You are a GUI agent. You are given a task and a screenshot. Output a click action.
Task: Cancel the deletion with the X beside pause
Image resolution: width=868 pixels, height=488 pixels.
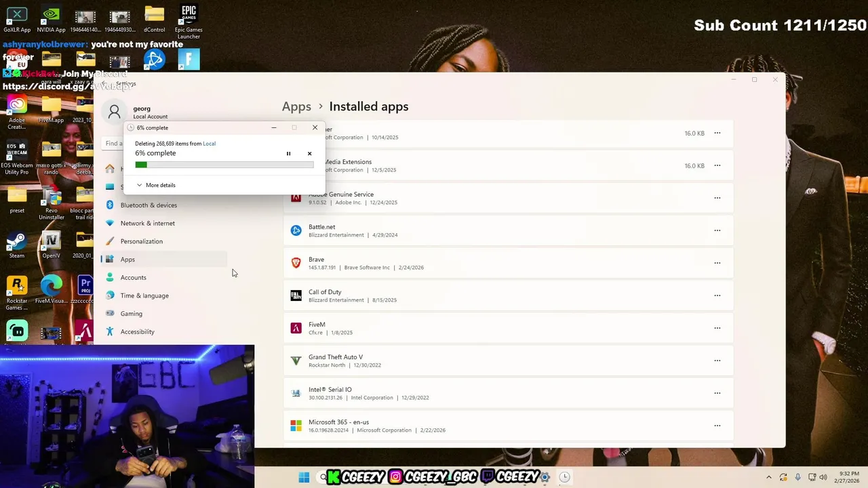coord(309,154)
